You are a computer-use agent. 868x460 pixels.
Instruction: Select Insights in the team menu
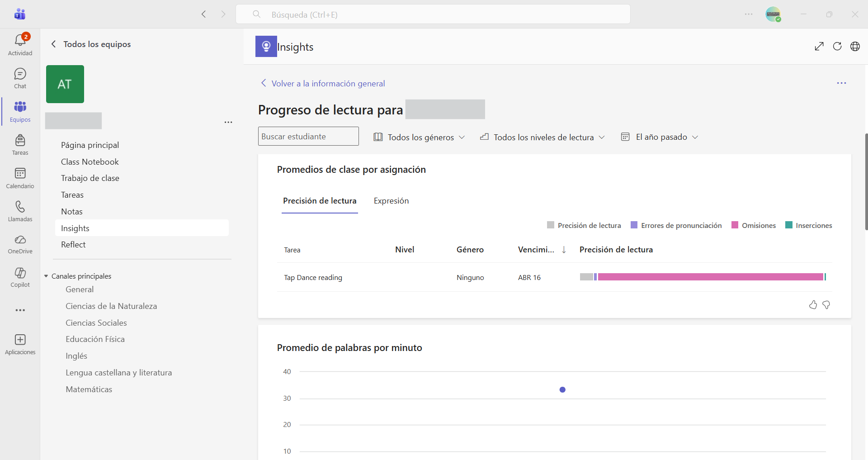pos(142,228)
